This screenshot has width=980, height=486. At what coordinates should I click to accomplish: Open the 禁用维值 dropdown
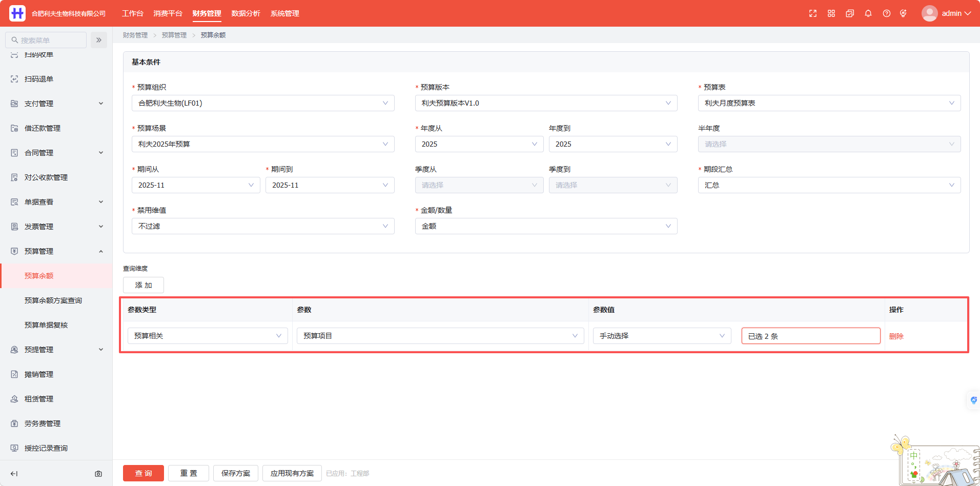[x=263, y=226]
